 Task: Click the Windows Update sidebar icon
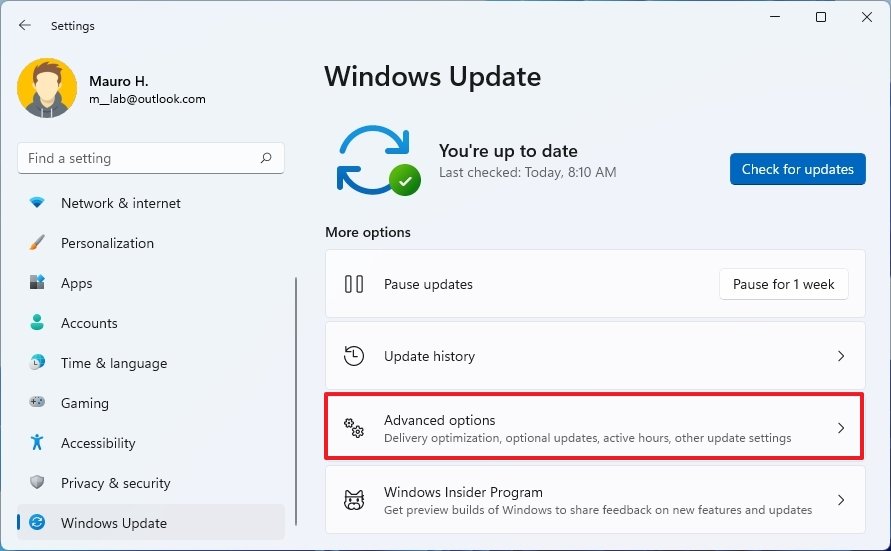(37, 522)
